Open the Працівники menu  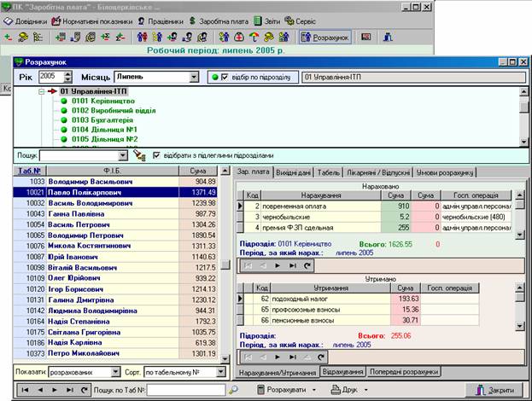(x=161, y=21)
